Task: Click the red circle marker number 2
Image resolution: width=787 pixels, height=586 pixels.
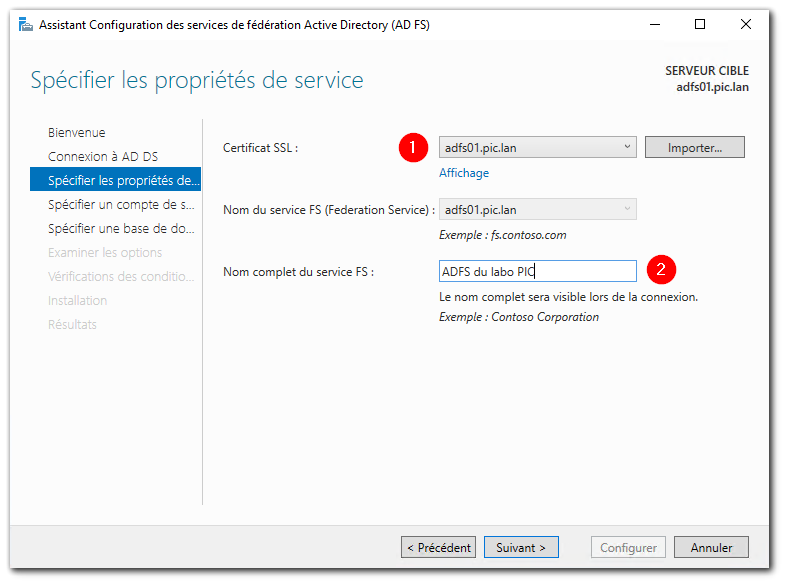Action: coord(661,270)
